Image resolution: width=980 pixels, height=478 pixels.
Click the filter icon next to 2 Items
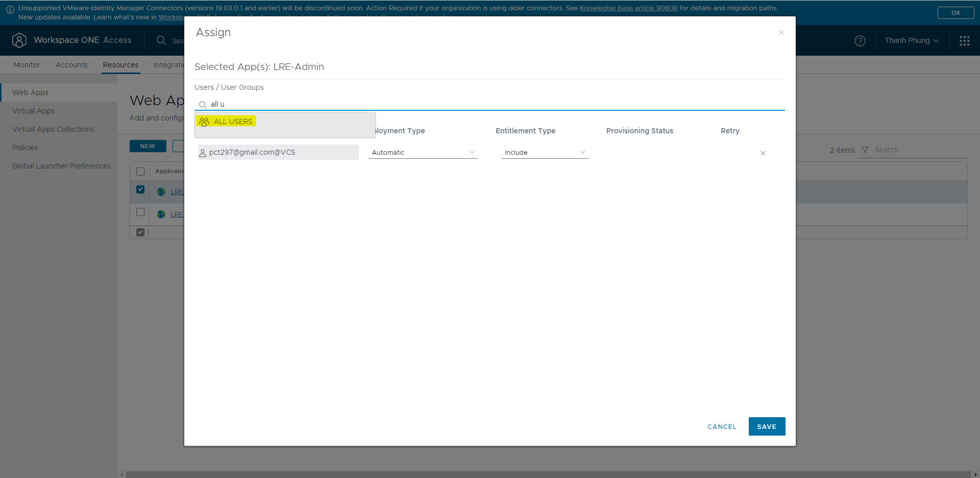(865, 150)
